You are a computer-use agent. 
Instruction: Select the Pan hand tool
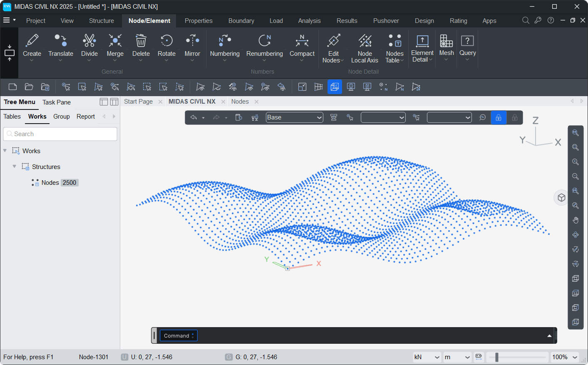[576, 220]
